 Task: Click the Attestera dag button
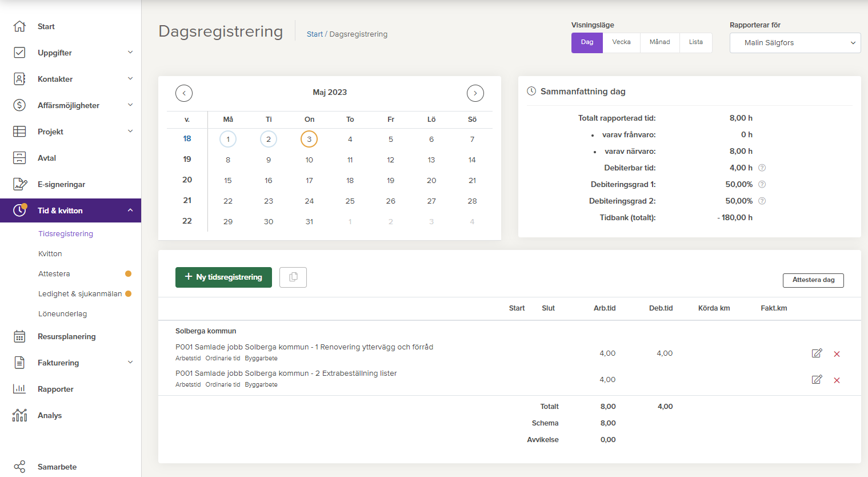coord(813,280)
